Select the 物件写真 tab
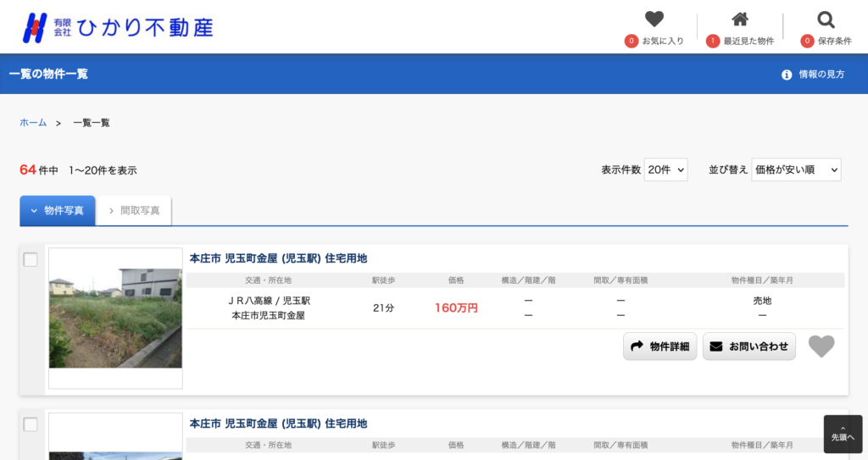This screenshot has width=868, height=460. [x=58, y=210]
